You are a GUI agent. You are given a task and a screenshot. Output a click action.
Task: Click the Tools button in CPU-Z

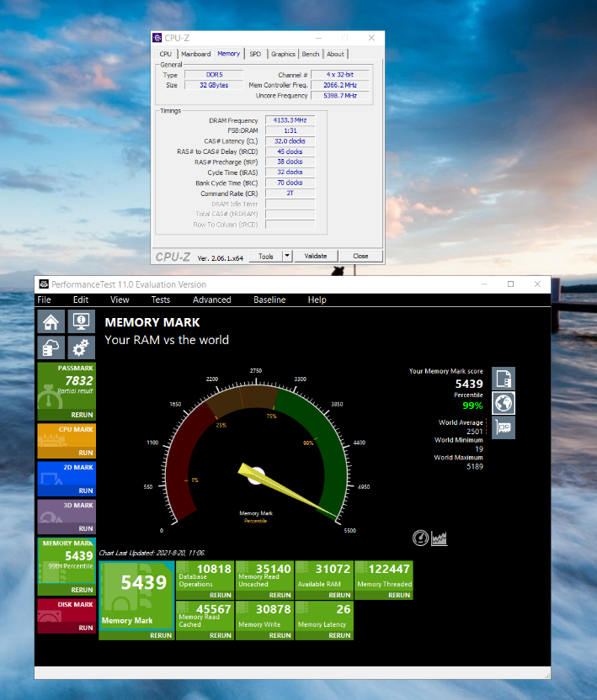point(266,256)
